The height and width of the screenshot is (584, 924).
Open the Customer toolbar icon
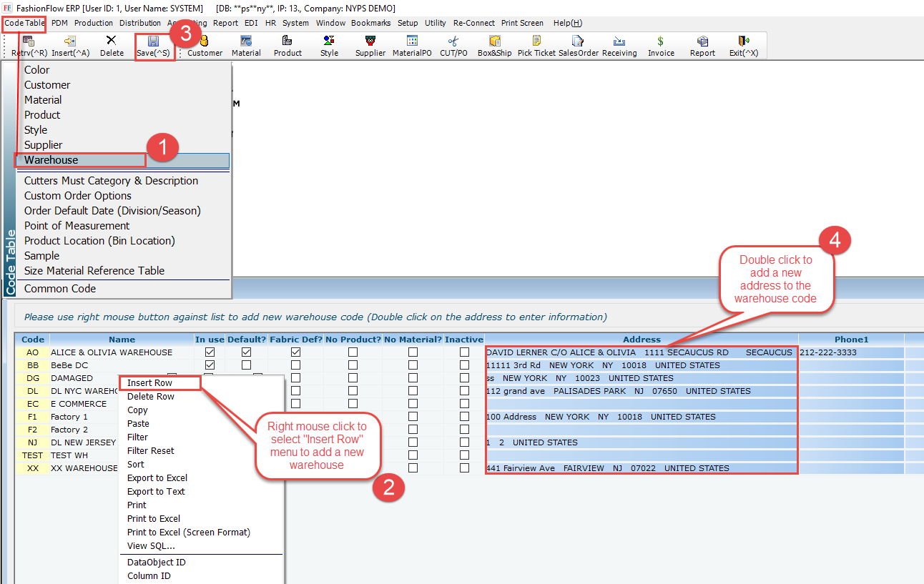205,42
